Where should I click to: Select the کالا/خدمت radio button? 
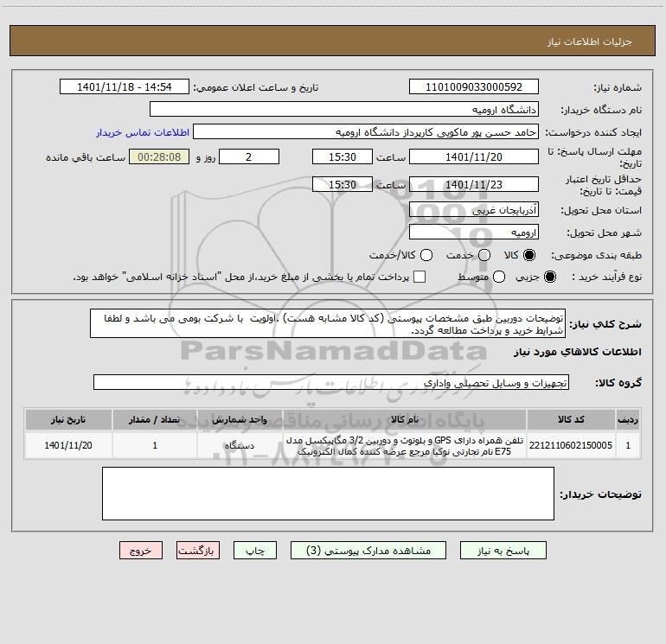426,255
